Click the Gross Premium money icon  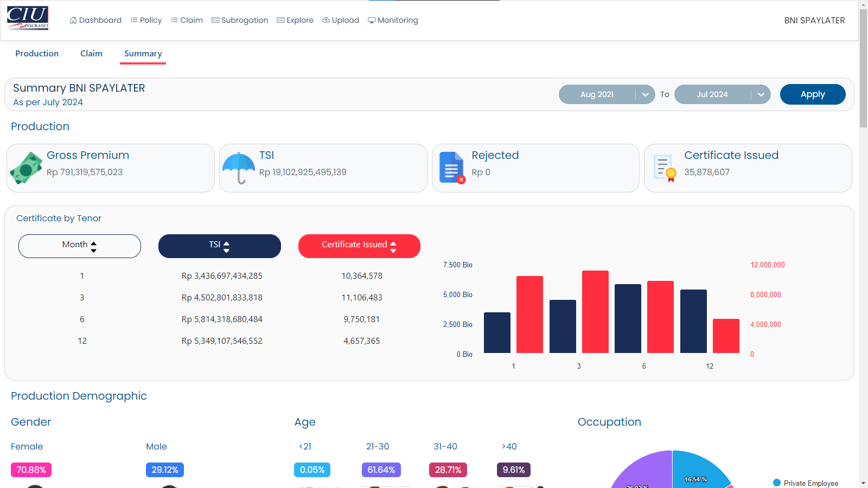tap(26, 168)
